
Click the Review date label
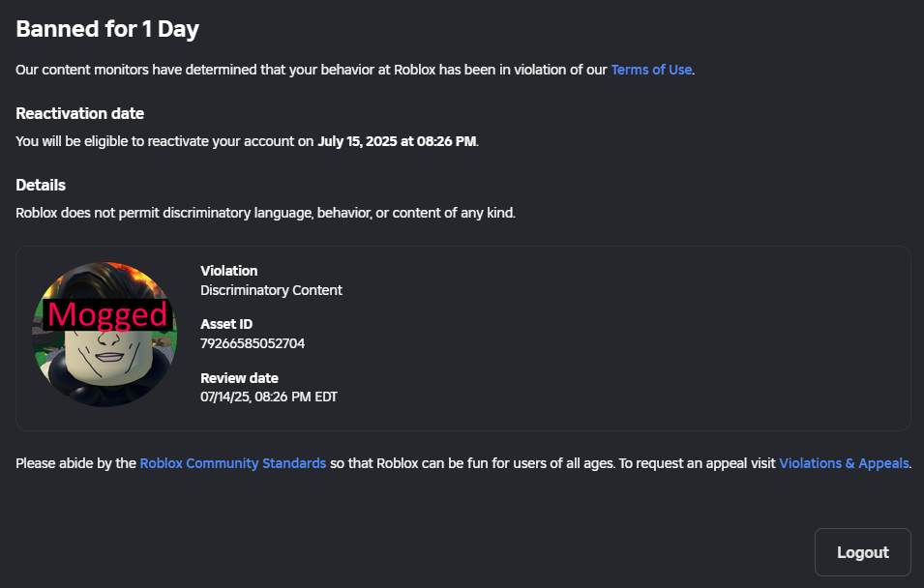(x=239, y=378)
